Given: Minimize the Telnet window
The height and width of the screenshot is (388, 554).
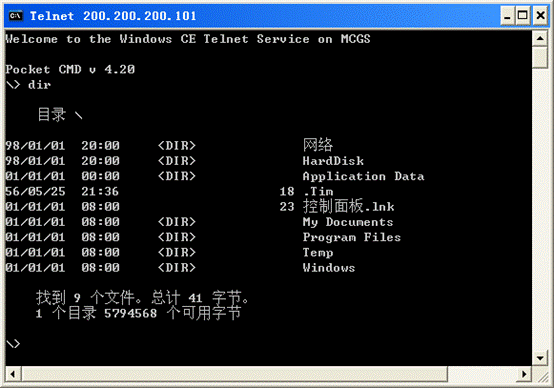Looking at the screenshot, I should click(x=507, y=16).
